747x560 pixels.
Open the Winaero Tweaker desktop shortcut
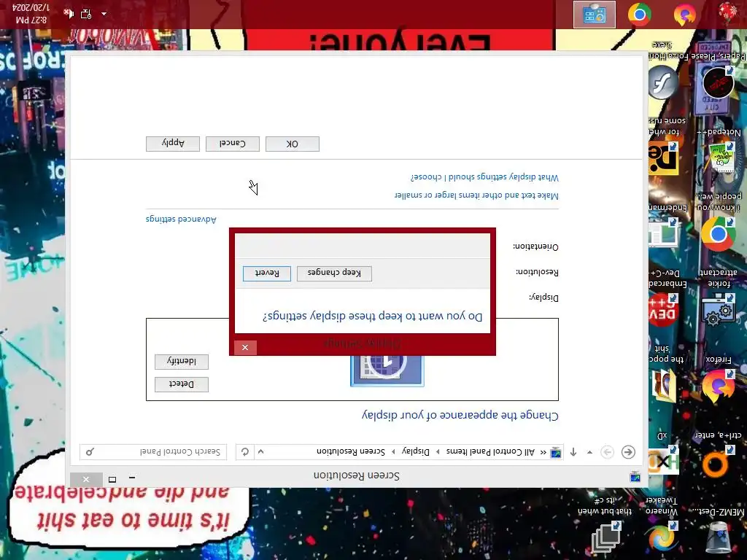click(x=661, y=536)
